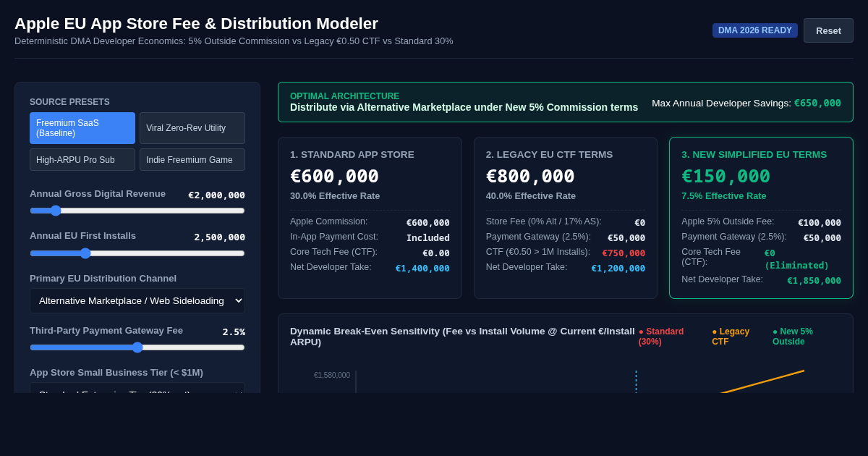Click the 1. Standard App Store card title

[x=352, y=154]
